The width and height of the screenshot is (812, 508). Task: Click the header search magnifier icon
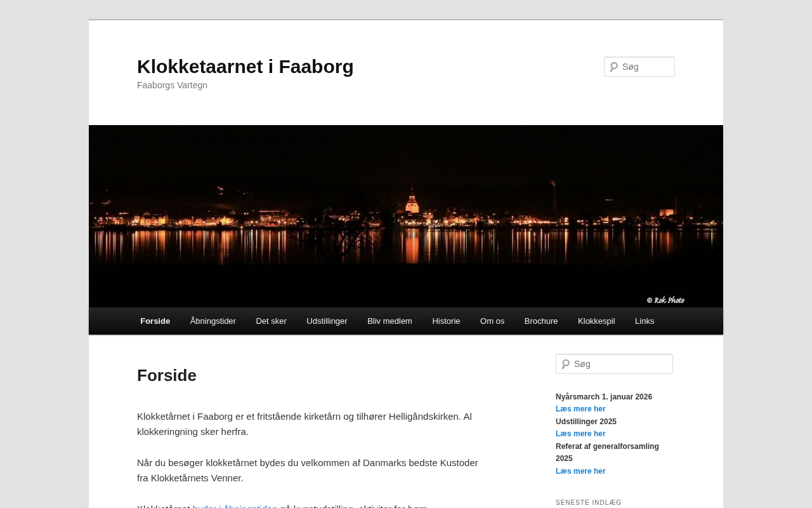(x=613, y=67)
